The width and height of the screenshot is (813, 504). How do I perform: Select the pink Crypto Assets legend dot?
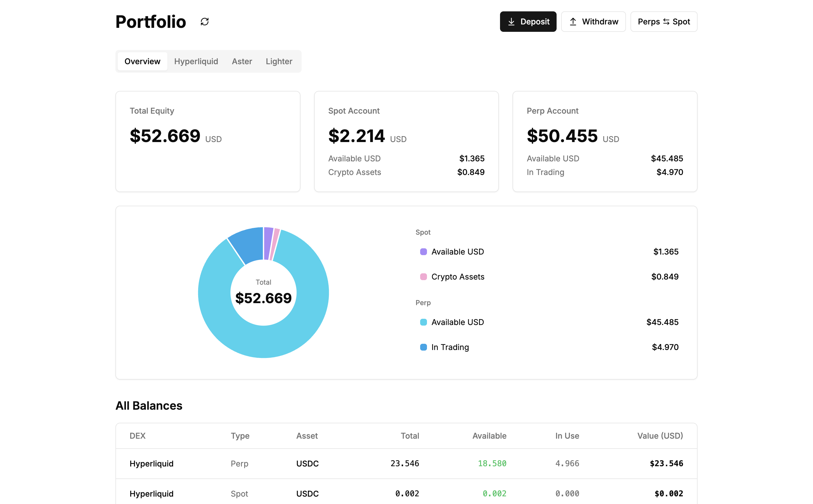423,277
